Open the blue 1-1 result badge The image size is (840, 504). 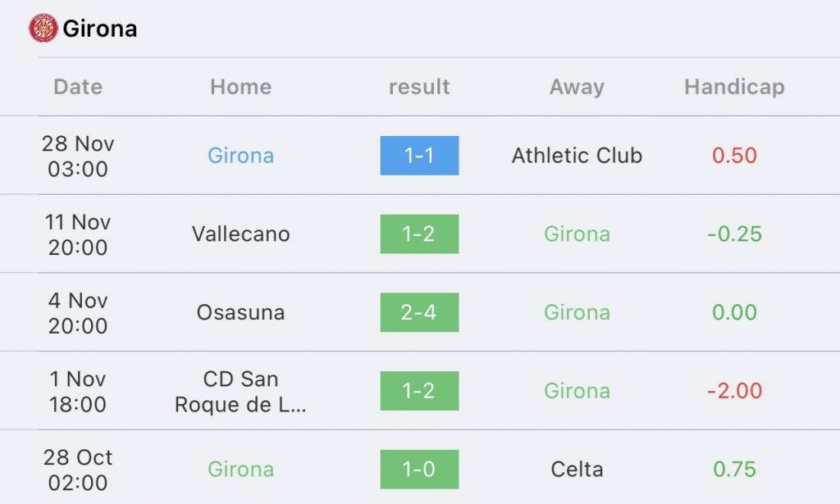coord(419,155)
